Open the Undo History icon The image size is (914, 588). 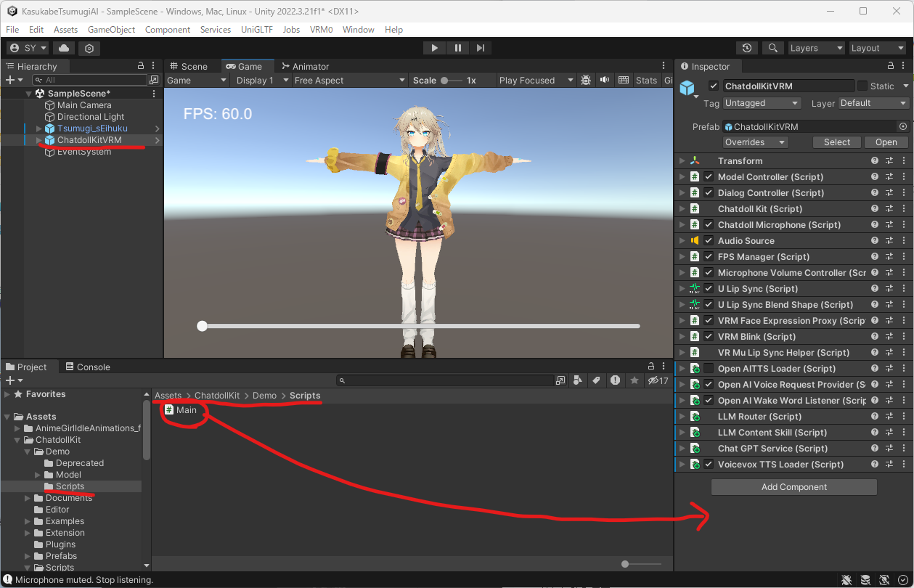tap(747, 48)
